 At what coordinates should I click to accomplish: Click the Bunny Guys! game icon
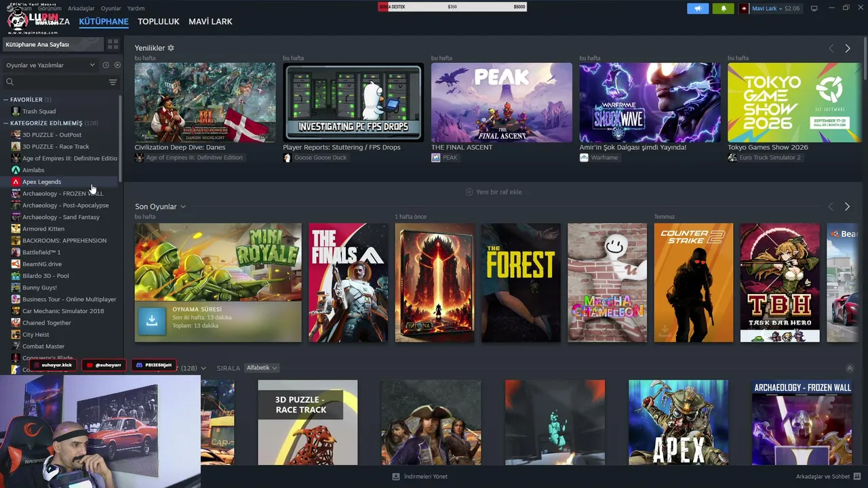[x=16, y=287]
